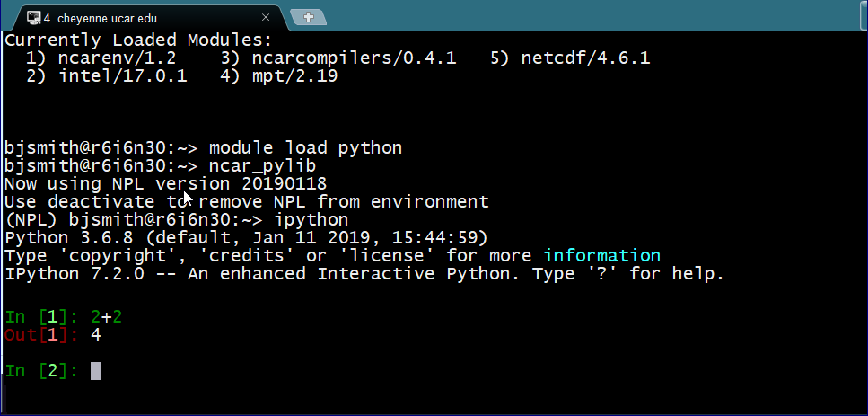Click the cursor block at In [2] prompt
This screenshot has height=416, width=868.
(x=96, y=371)
